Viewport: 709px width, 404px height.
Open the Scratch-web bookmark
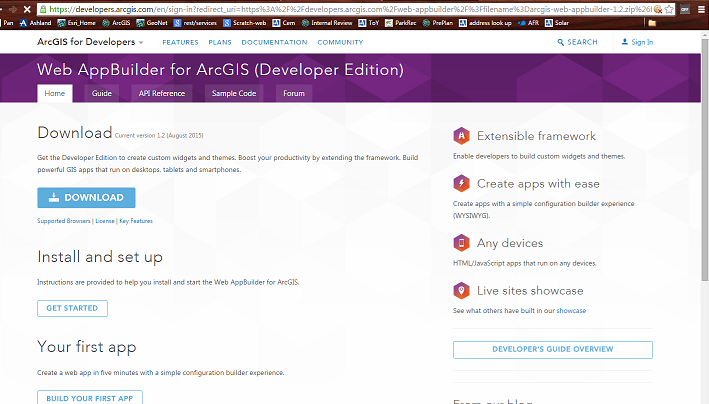(x=245, y=23)
